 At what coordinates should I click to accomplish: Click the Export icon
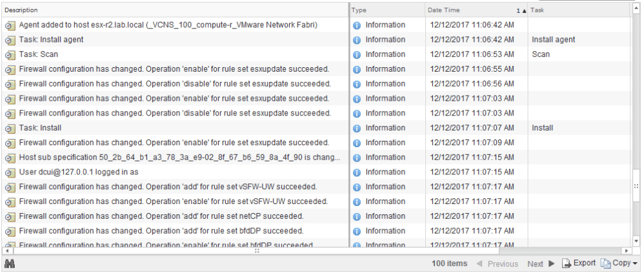[567, 263]
